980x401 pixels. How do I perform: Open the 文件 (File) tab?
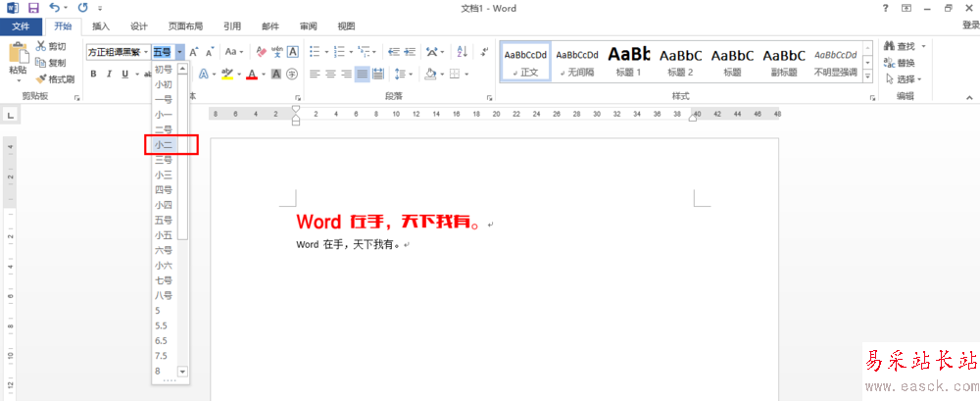21,26
